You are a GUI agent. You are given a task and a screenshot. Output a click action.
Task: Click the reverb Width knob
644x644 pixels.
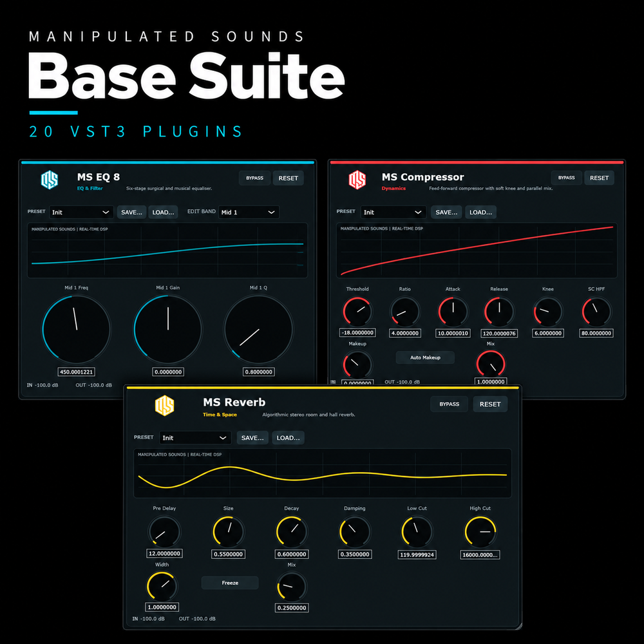(x=162, y=586)
